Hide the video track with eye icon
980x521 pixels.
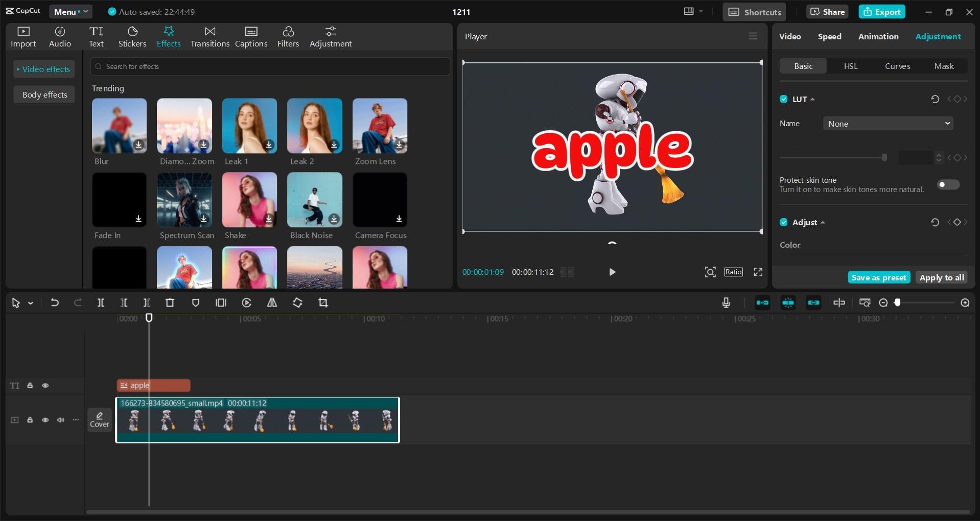click(x=45, y=420)
